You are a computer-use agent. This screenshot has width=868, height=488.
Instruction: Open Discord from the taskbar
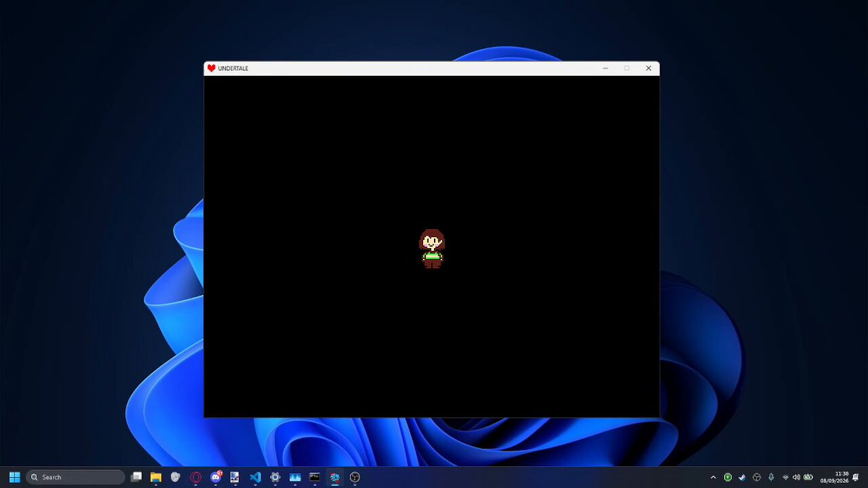(x=216, y=477)
